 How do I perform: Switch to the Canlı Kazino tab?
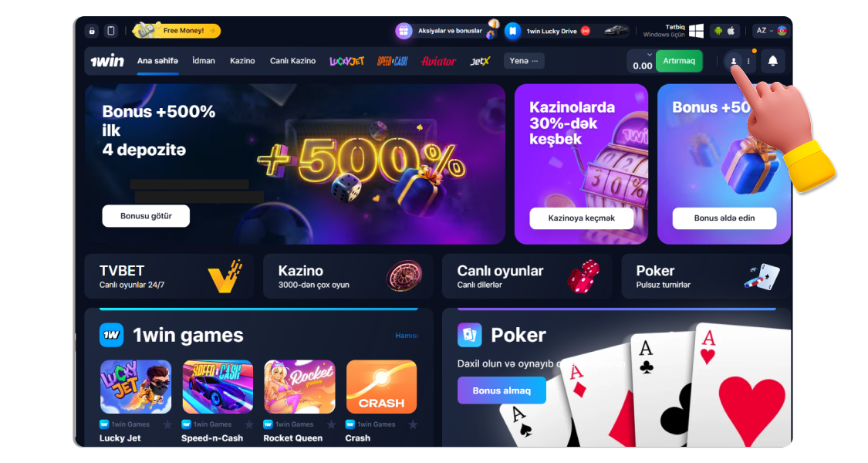click(x=293, y=61)
